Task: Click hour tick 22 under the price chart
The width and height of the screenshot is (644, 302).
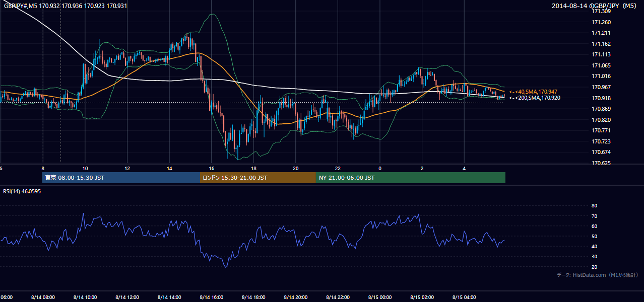Action: tap(338, 169)
